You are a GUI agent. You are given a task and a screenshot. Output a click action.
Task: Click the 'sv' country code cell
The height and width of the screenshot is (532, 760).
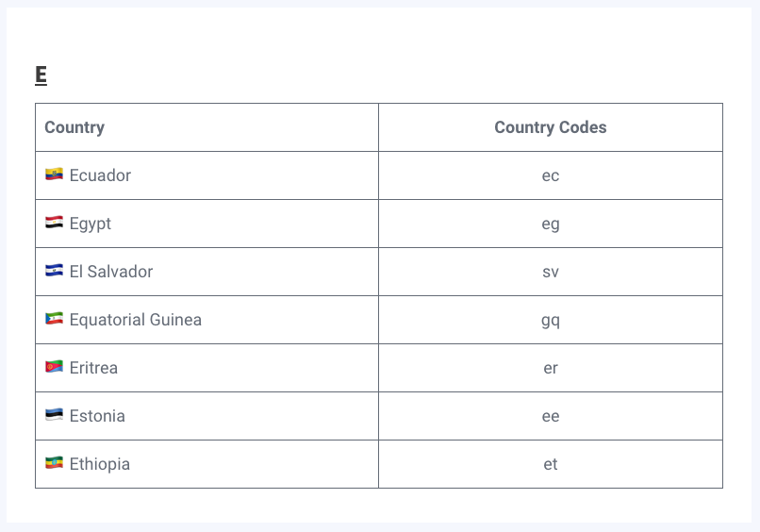(x=550, y=272)
